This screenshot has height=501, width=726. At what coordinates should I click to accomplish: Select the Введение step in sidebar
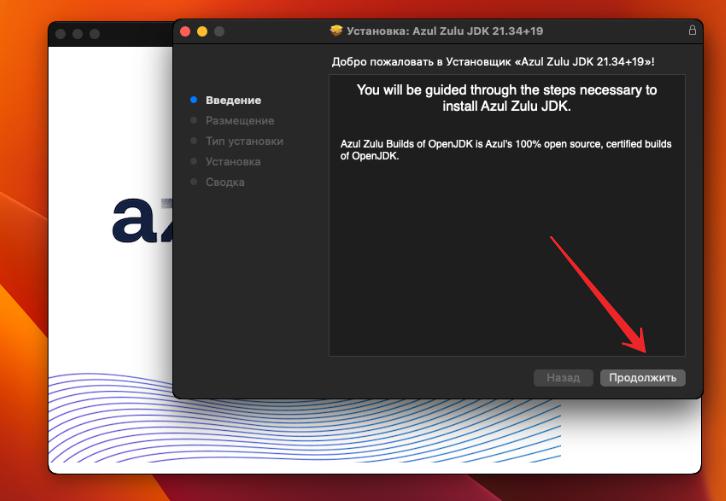coord(233,100)
